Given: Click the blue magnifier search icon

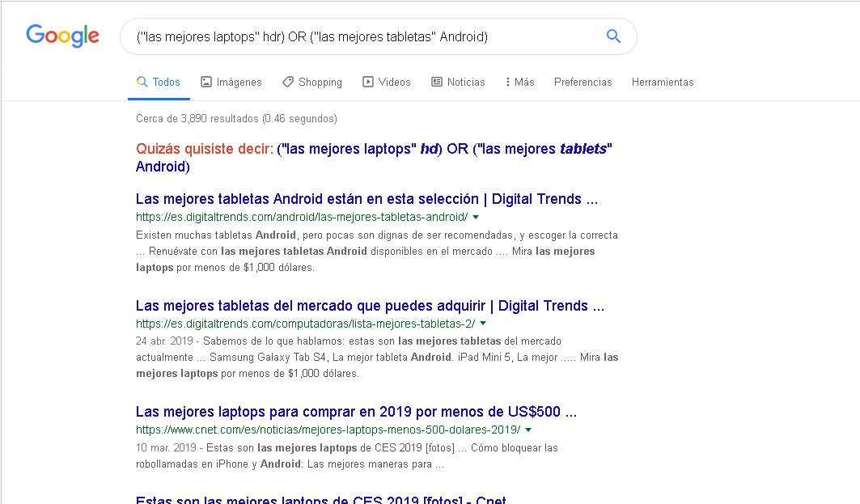Looking at the screenshot, I should [x=613, y=36].
